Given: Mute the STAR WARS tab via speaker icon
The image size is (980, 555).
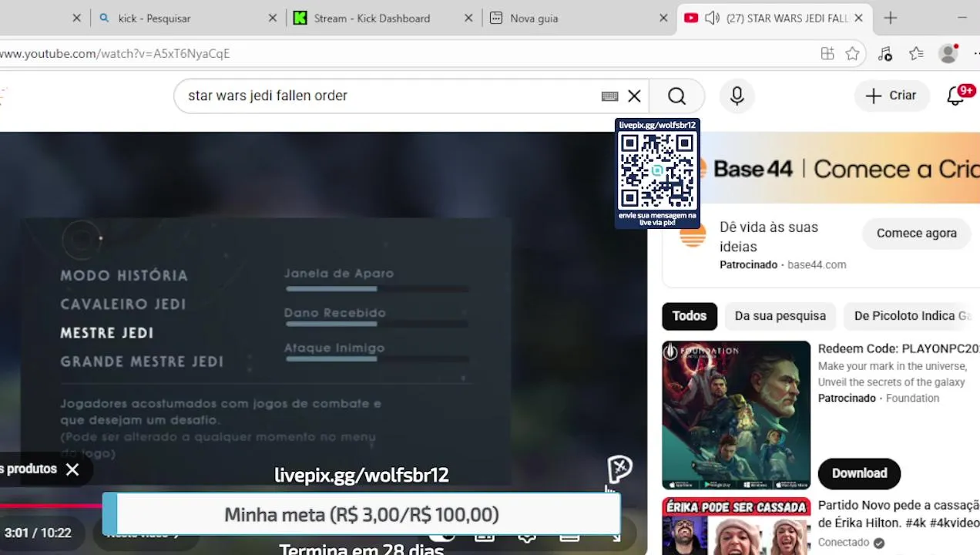Looking at the screenshot, I should click(713, 18).
